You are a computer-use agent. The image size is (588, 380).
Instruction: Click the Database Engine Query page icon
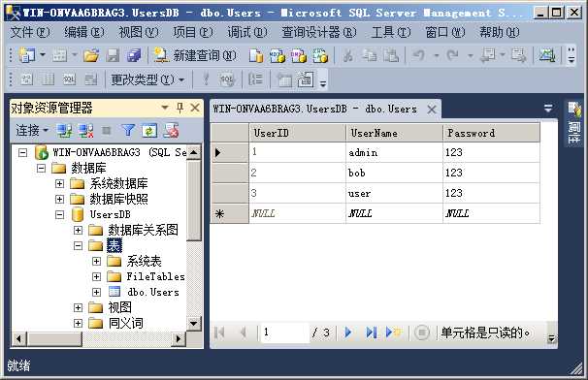pos(256,56)
